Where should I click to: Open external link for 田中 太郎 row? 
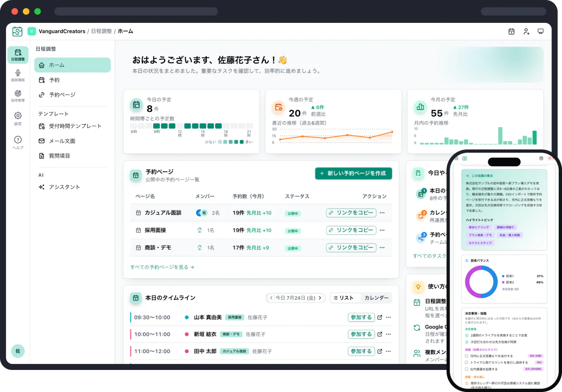click(x=380, y=351)
